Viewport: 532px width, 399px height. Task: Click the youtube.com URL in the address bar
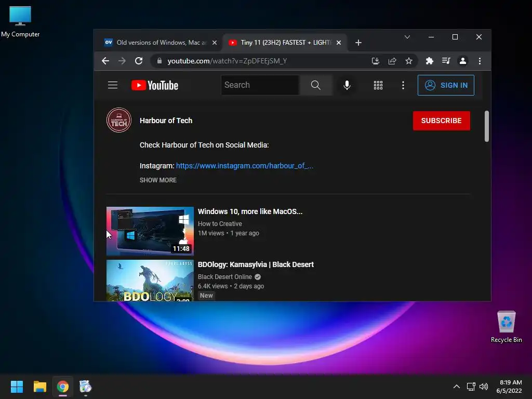tap(227, 61)
